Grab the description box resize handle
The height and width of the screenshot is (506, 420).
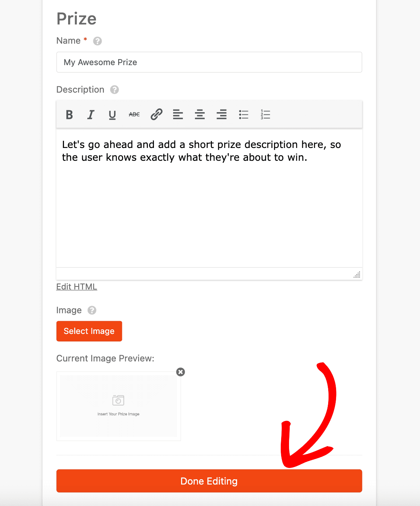pos(356,275)
